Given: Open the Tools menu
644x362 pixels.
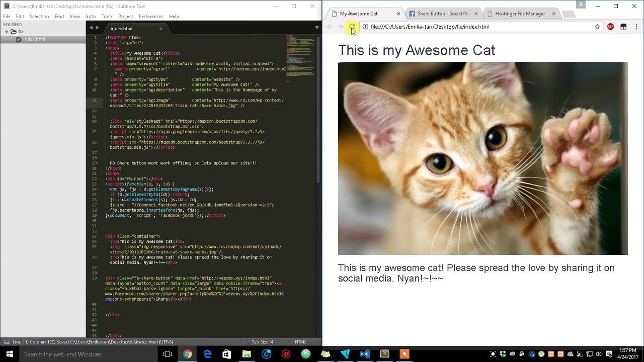Looking at the screenshot, I should pos(107,16).
